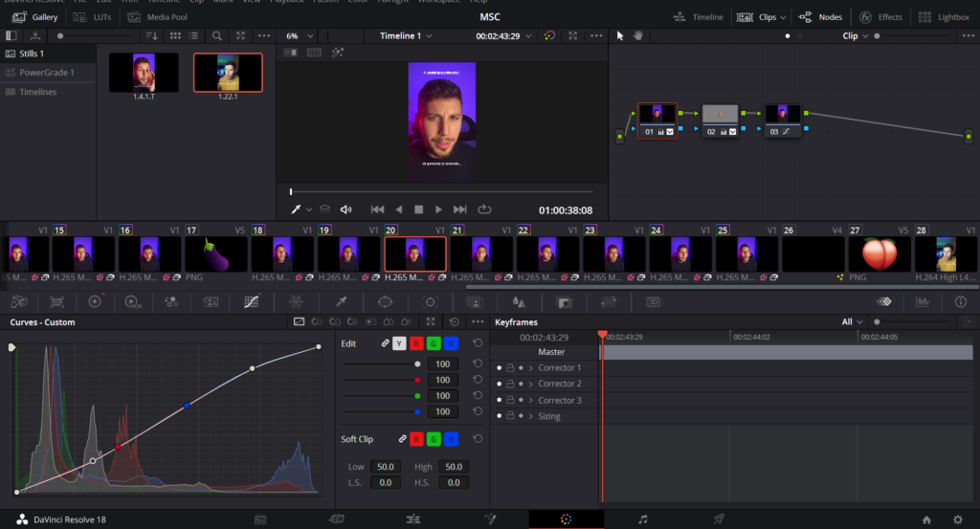980x529 pixels.
Task: Switch to the Fairlight page icon
Action: click(x=642, y=519)
